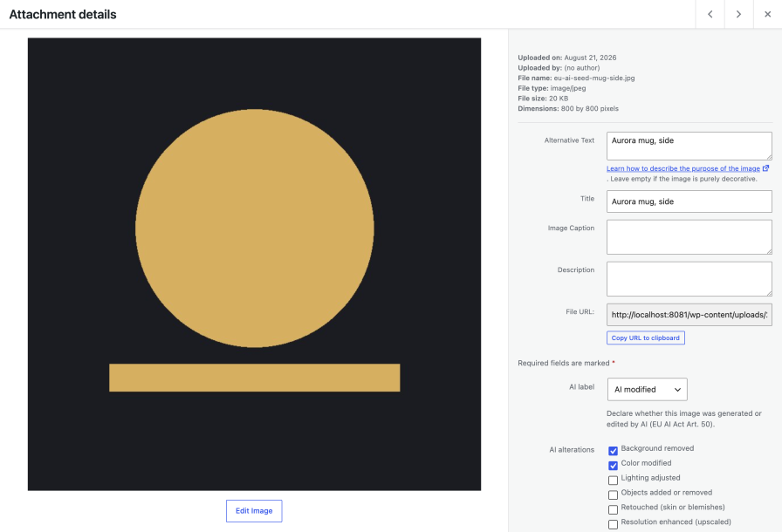Click the mug image preview

(x=254, y=264)
